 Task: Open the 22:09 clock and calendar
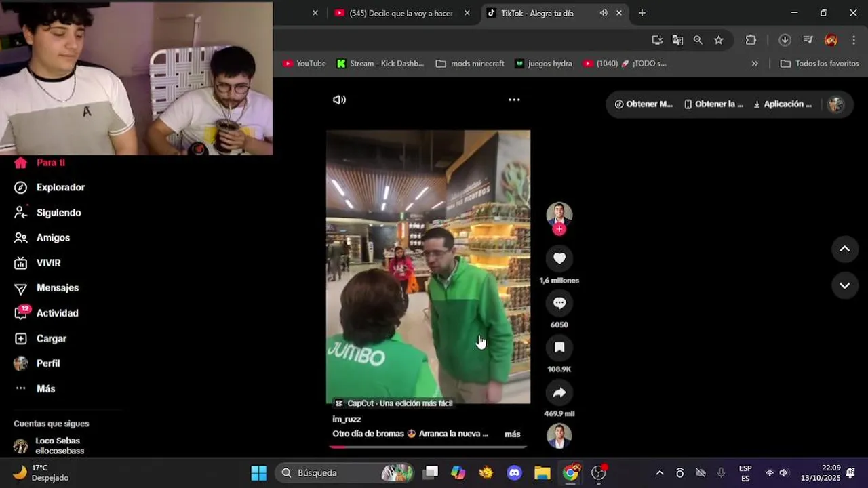821,473
